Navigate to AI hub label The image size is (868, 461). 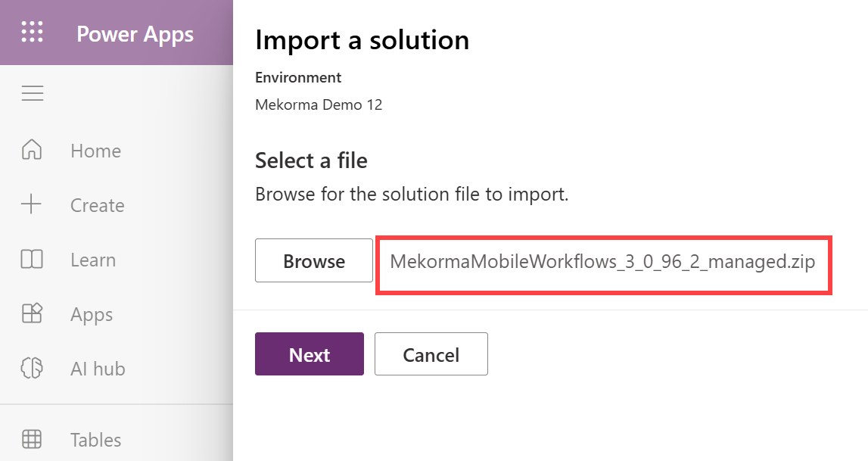point(98,369)
